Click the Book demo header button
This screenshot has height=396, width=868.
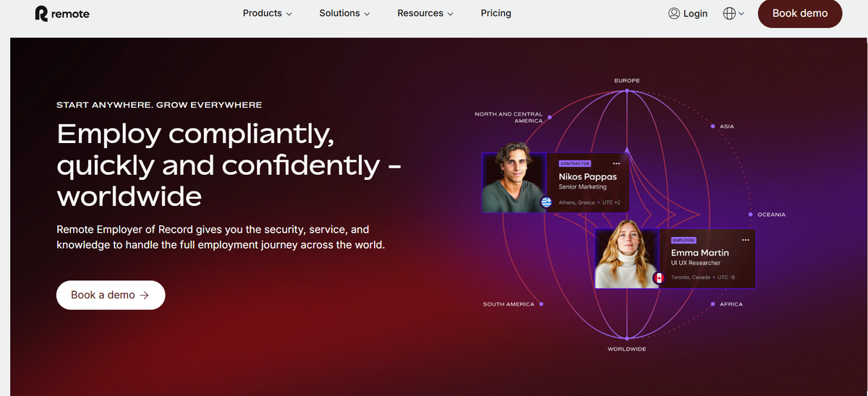(799, 13)
